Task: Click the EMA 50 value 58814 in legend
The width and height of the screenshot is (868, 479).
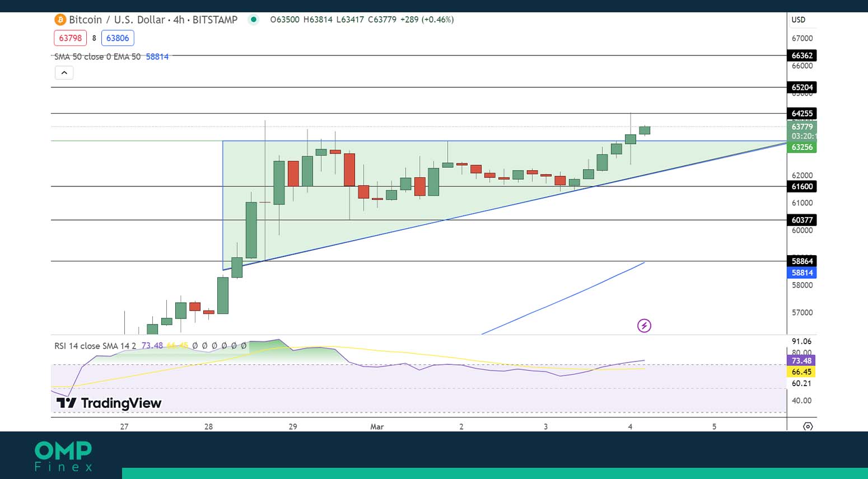Action: 157,57
